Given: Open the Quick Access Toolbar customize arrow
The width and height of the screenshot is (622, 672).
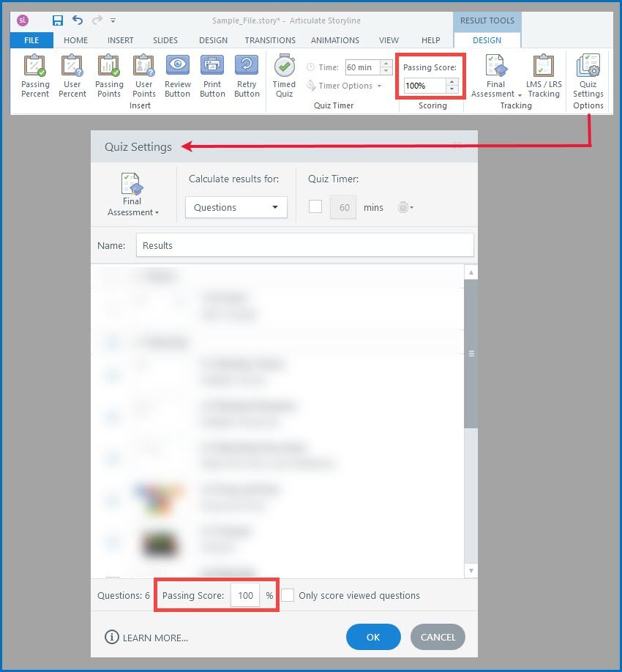Looking at the screenshot, I should pos(113,20).
